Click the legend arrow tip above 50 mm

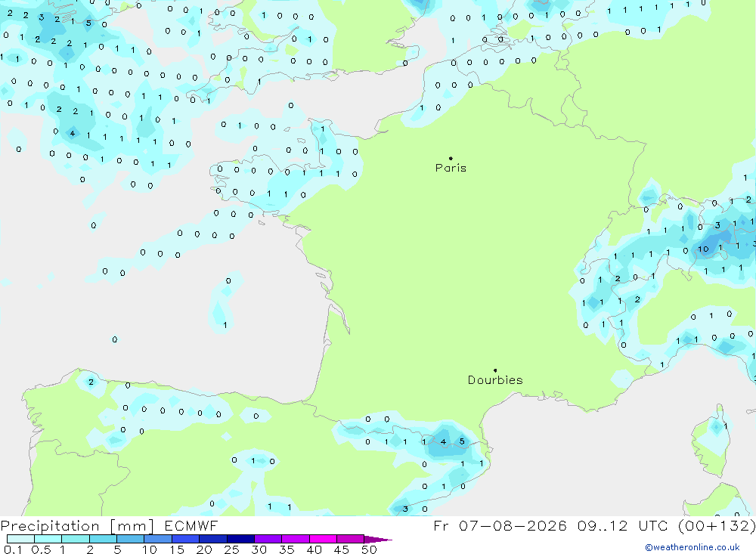coord(378,540)
